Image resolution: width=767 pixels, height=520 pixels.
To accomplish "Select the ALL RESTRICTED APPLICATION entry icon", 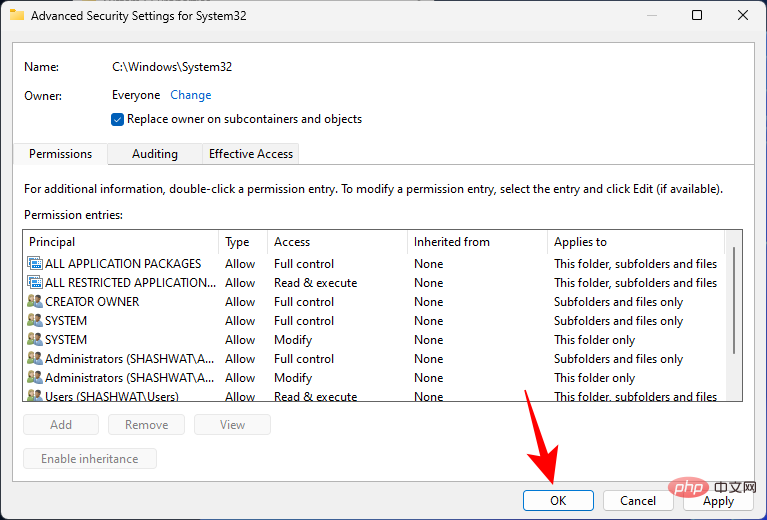I will coord(35,283).
